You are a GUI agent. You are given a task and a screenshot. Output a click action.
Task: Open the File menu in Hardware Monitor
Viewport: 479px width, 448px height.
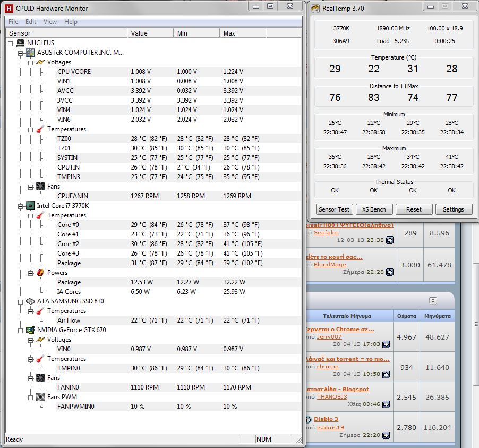[x=13, y=22]
